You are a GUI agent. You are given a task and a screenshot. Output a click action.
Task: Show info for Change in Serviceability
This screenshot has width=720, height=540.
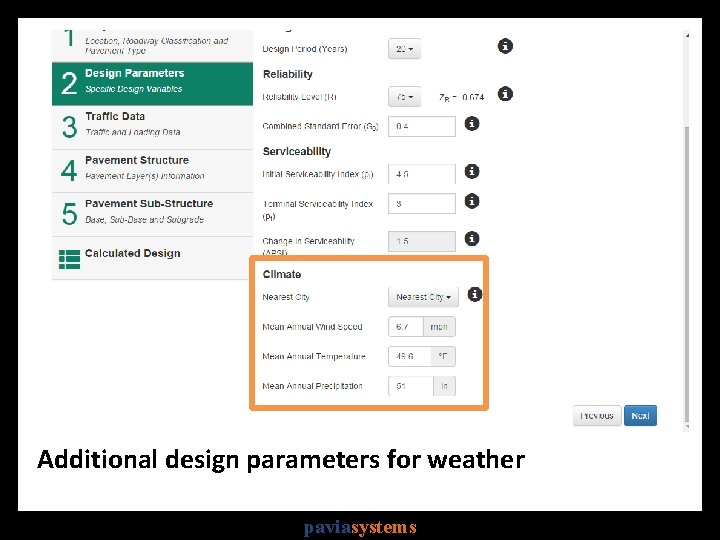[472, 239]
